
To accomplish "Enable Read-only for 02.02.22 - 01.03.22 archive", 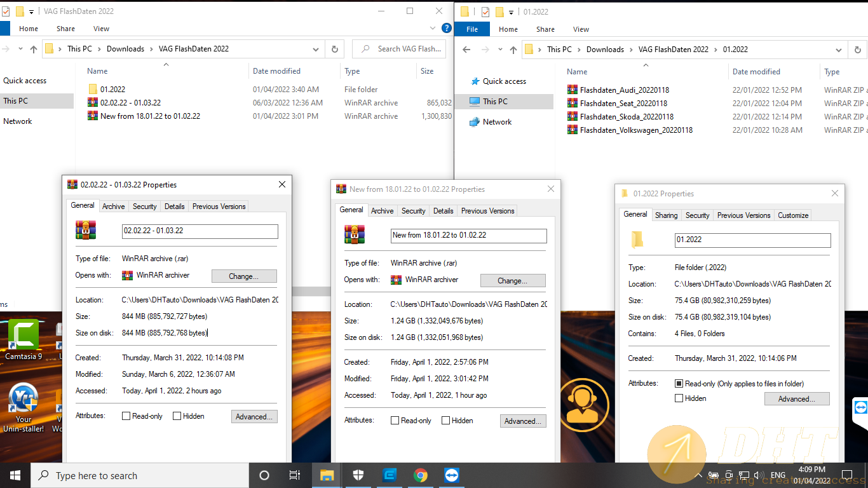I will (x=126, y=416).
